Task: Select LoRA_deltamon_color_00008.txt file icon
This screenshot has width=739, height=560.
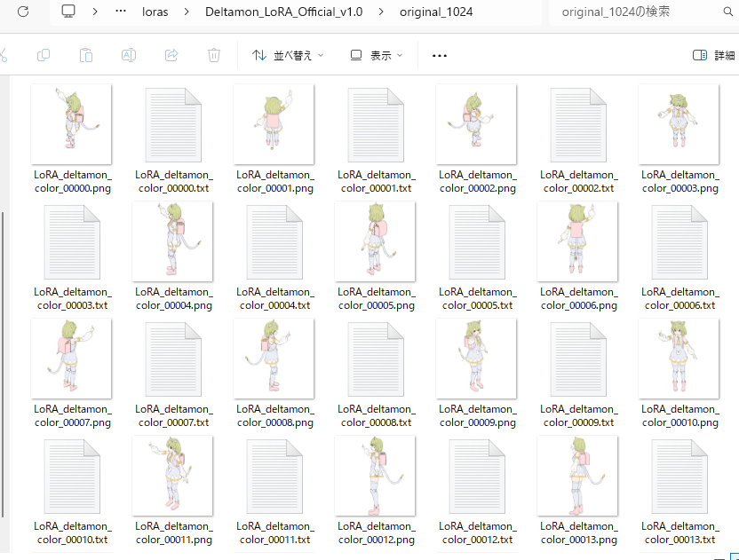Action: tap(376, 359)
